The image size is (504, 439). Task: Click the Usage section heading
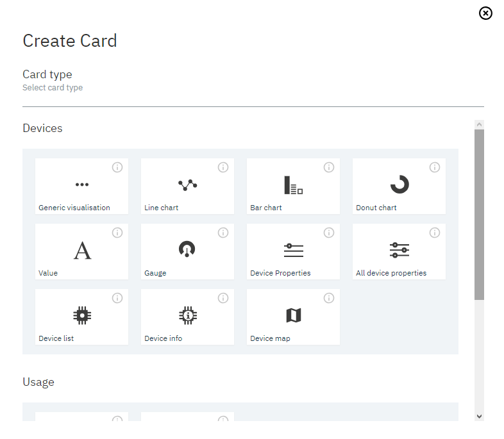(x=38, y=382)
